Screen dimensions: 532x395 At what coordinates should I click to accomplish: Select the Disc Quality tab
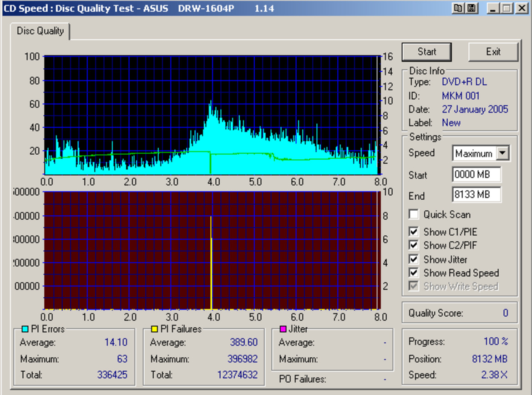point(40,31)
